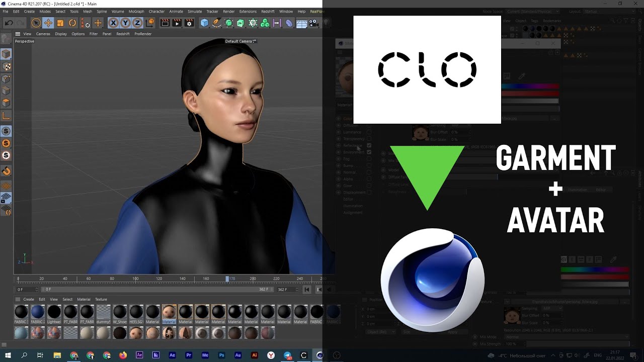Image resolution: width=644 pixels, height=362 pixels.
Task: Select the Spline Pen tool
Action: coord(216,23)
